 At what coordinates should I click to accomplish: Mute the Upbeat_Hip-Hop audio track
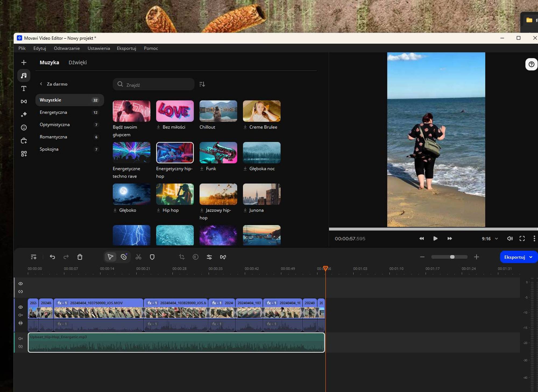[x=20, y=338]
